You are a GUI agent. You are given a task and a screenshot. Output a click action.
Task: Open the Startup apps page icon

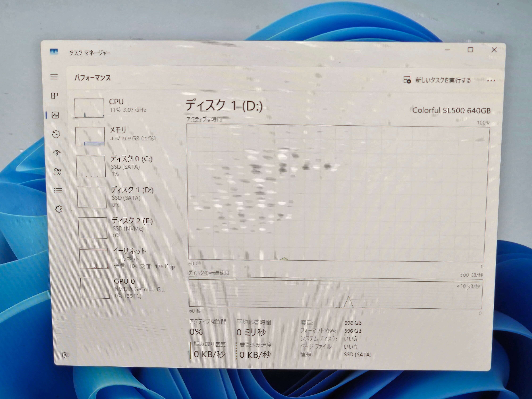coord(57,153)
